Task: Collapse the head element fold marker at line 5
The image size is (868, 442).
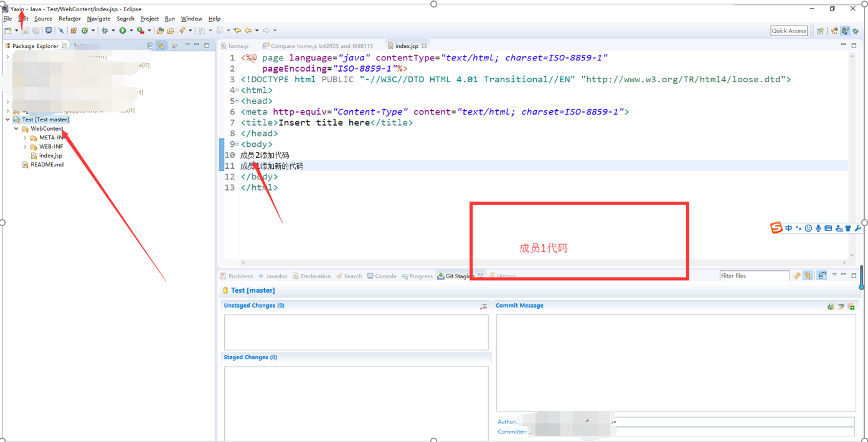Action: coord(237,101)
